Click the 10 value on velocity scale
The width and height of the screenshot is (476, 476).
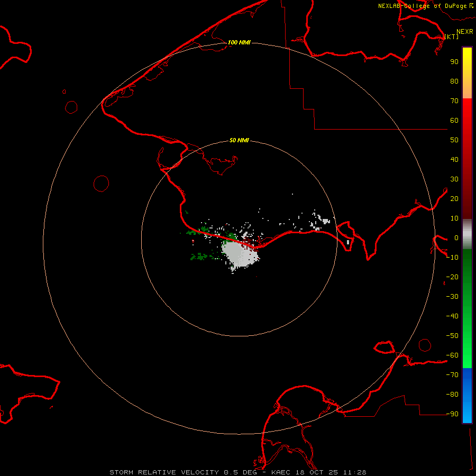click(454, 218)
